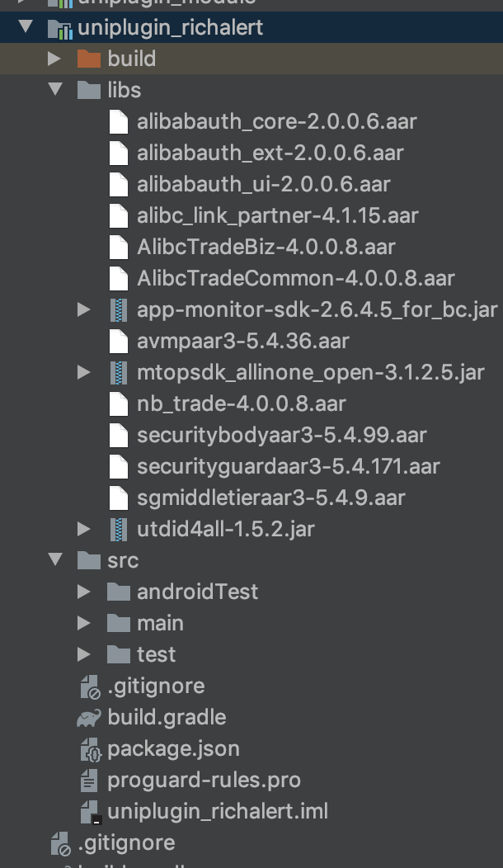Expand the build folder arrow
503x868 pixels.
click(x=54, y=59)
